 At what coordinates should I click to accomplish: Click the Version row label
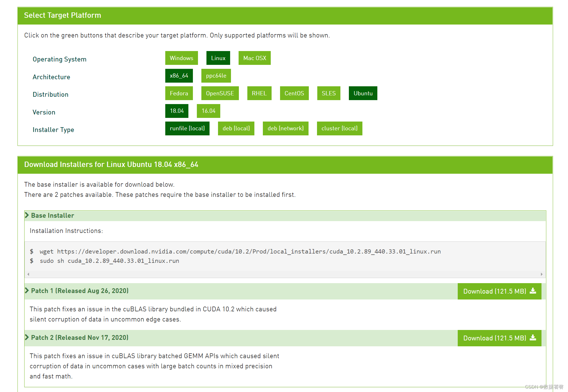44,112
